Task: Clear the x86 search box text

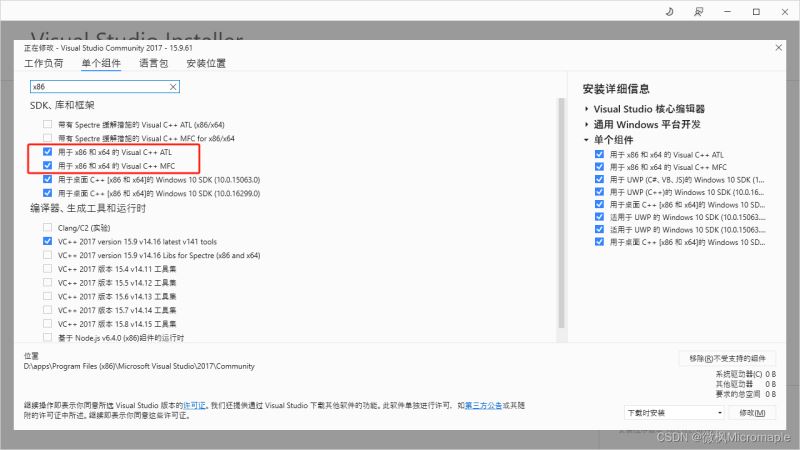Action: pyautogui.click(x=173, y=87)
